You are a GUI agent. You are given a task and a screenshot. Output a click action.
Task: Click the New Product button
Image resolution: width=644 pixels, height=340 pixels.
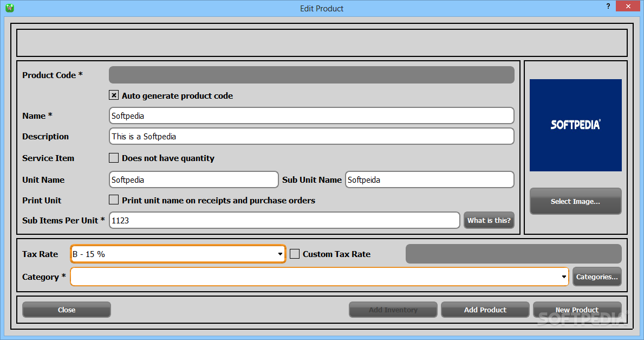point(577,310)
